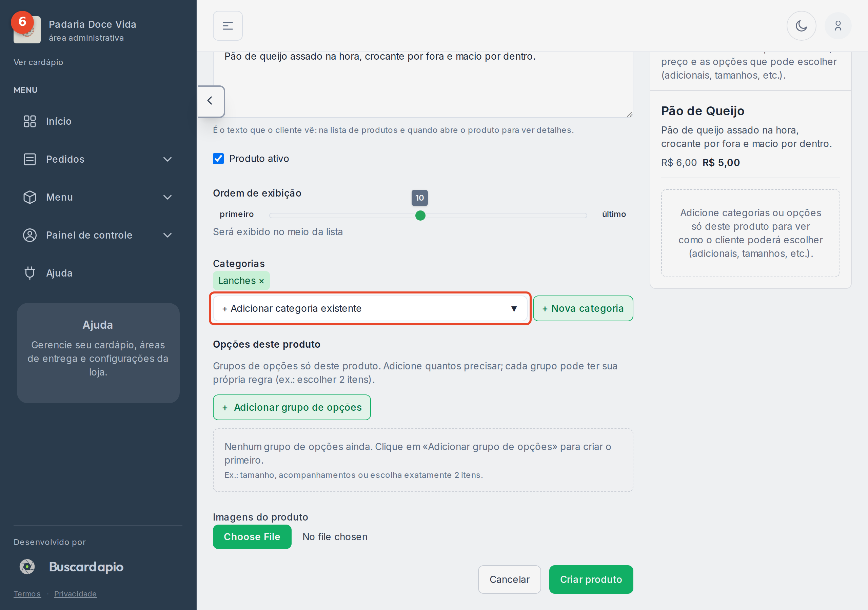
Task: Click the Ajuda info card in sidebar
Action: click(x=98, y=353)
